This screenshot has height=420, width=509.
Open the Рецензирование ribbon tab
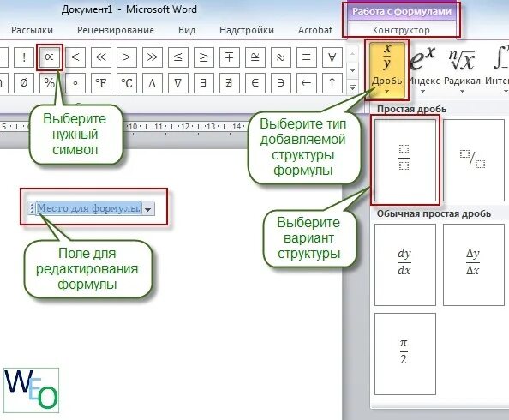(116, 30)
